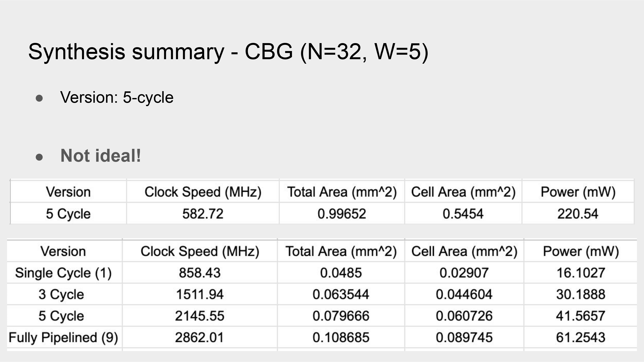Click the bold 'Not ideal!' text
The height and width of the screenshot is (362, 644).
pyautogui.click(x=100, y=156)
